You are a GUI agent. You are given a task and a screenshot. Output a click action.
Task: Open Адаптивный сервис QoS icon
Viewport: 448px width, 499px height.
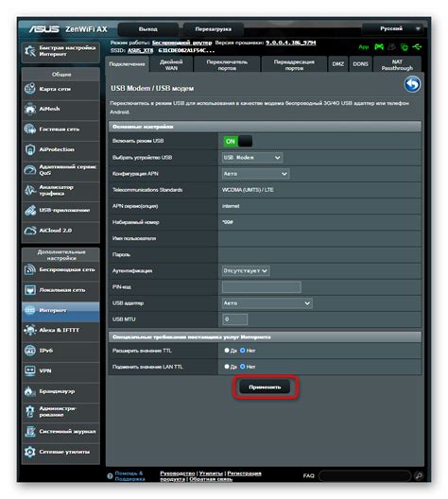pos(30,170)
